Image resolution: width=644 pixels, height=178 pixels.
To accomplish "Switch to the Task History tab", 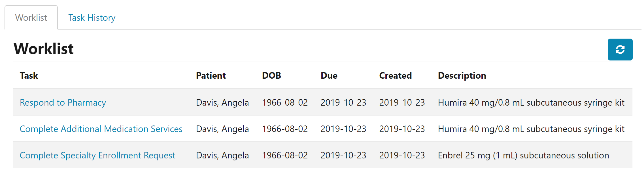I will [x=92, y=18].
